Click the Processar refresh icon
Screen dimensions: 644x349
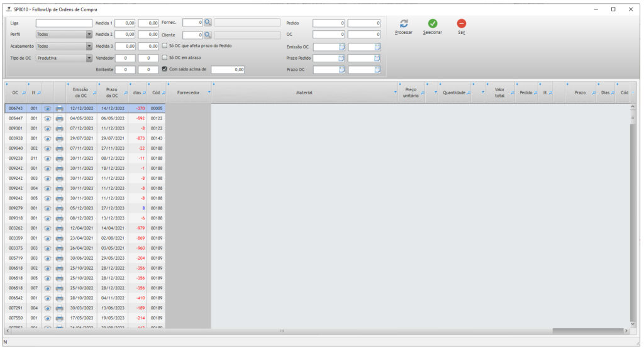click(404, 23)
